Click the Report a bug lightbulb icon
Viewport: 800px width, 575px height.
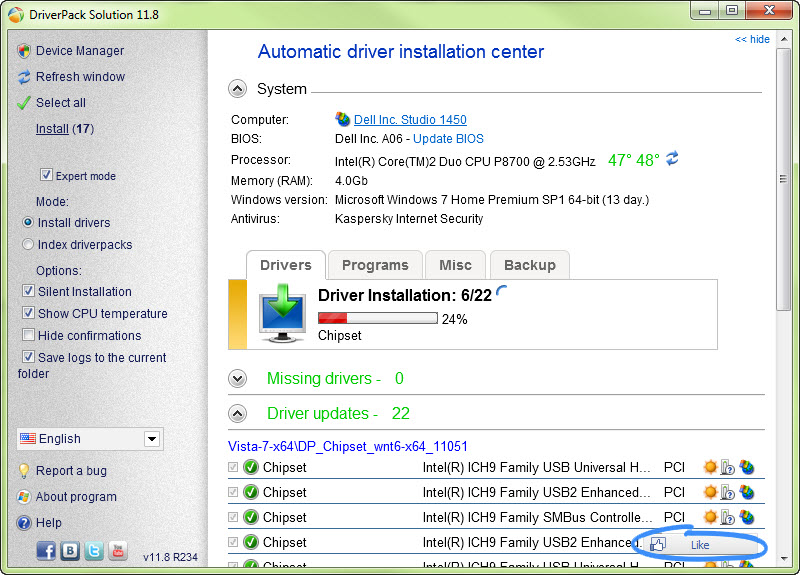(x=23, y=471)
